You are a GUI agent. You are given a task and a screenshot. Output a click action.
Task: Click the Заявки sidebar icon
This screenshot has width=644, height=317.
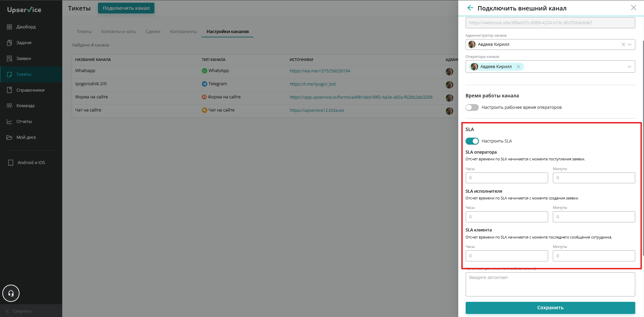pos(9,59)
